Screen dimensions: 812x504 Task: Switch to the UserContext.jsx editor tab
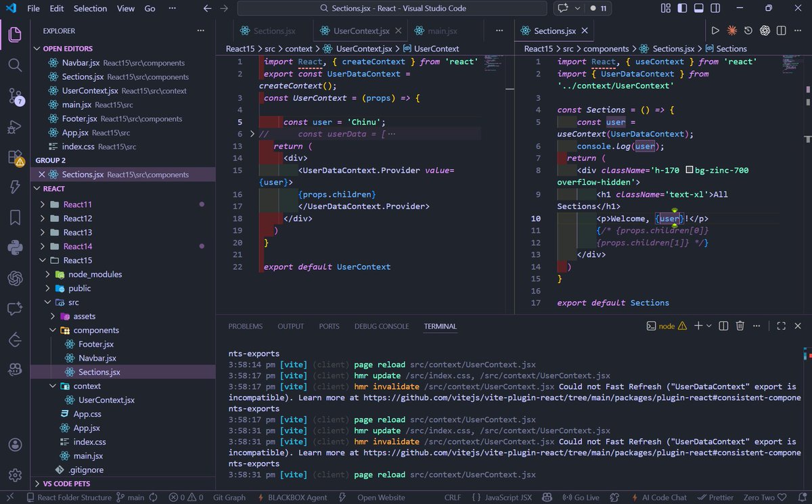tap(361, 31)
